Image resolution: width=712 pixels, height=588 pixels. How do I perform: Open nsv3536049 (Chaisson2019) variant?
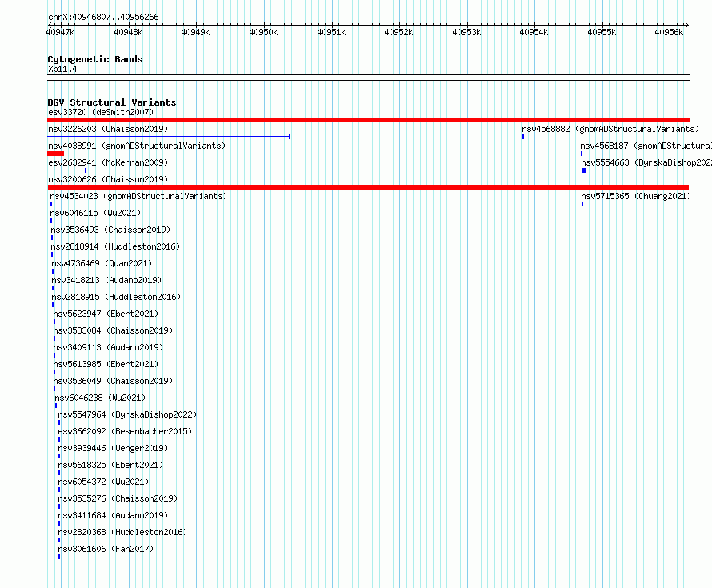[x=113, y=381]
